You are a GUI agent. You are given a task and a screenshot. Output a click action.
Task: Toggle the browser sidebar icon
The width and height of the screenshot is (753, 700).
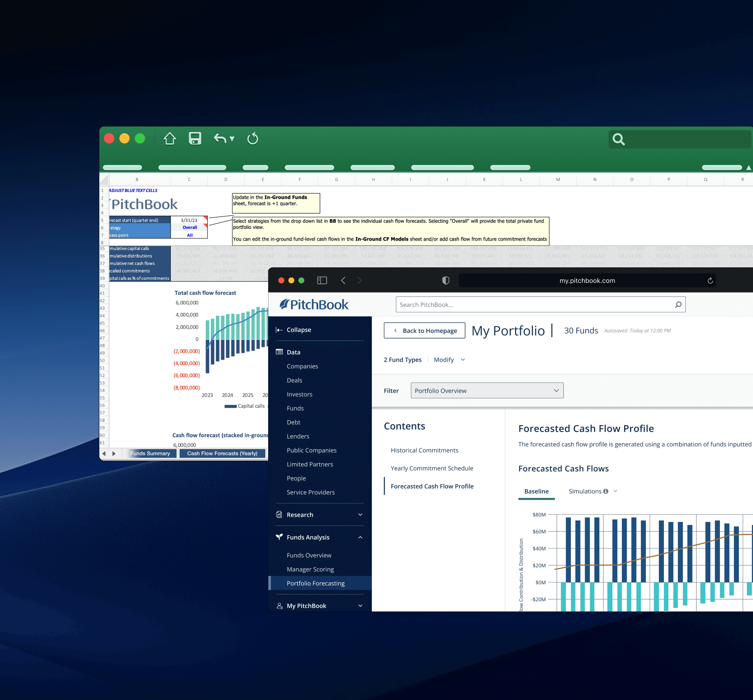(322, 280)
